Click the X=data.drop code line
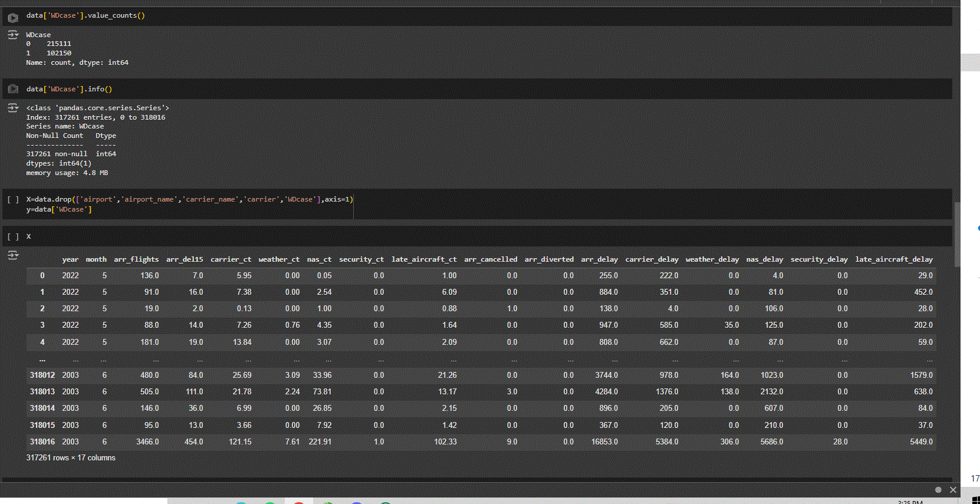Image resolution: width=980 pixels, height=504 pixels. click(189, 199)
